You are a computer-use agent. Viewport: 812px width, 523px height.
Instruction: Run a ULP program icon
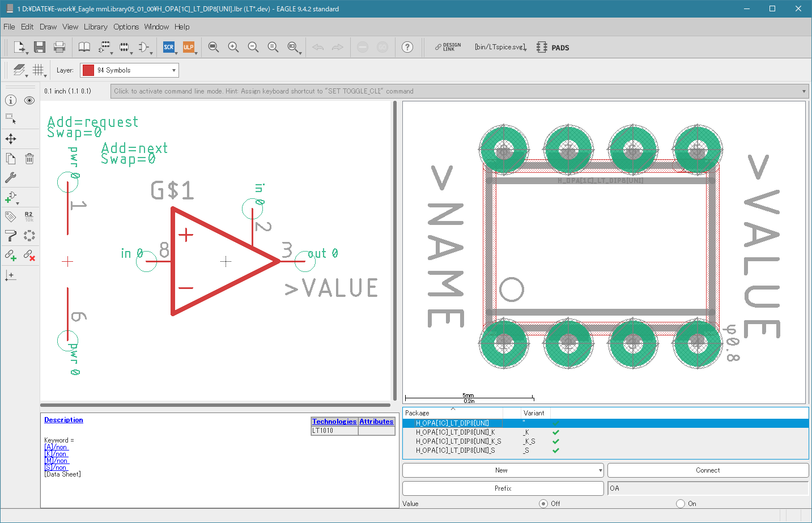pyautogui.click(x=188, y=47)
